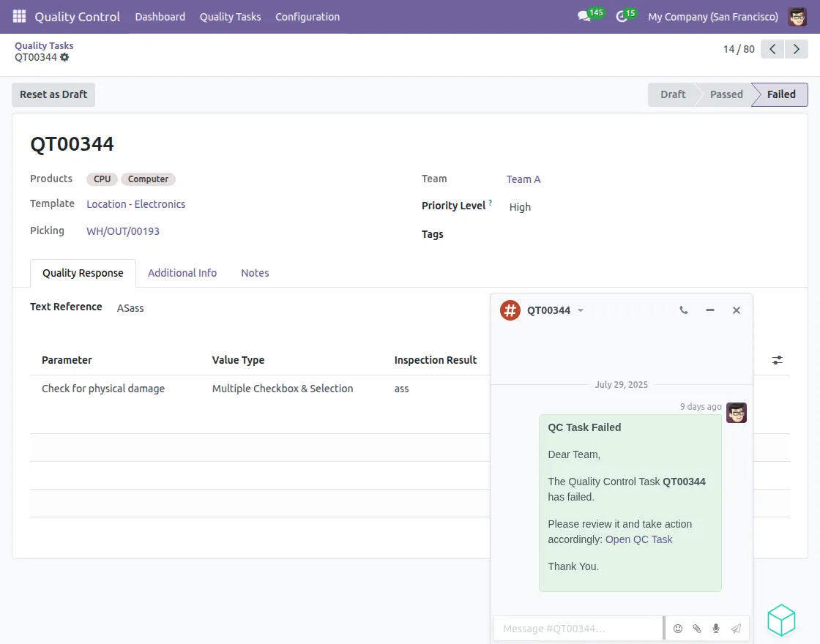The width and height of the screenshot is (820, 644).
Task: Expand the QT00344 chat title dropdown
Action: [x=581, y=310]
